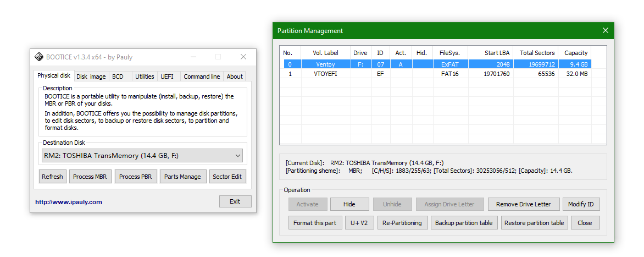Click the No. column header
This screenshot has height=257, width=644.
[x=290, y=53]
